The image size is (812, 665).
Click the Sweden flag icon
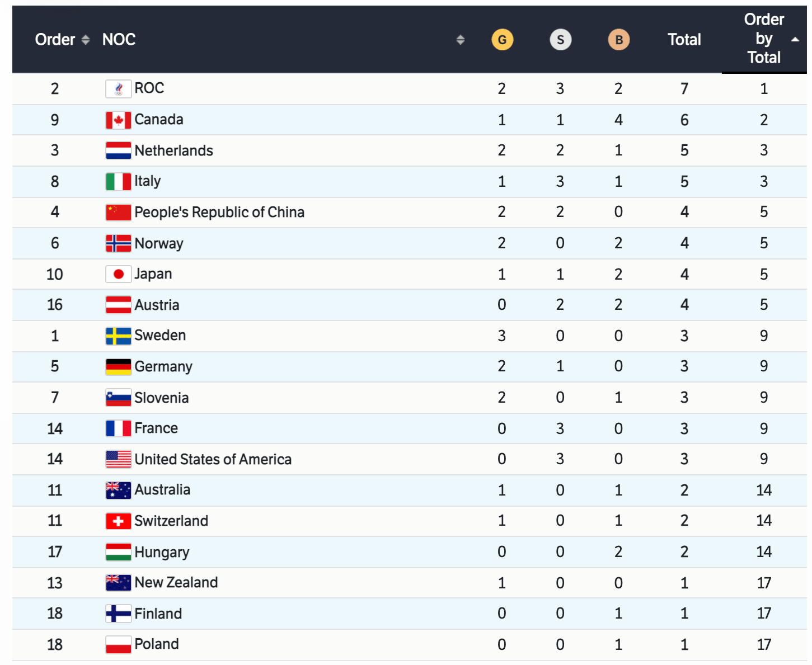(118, 336)
